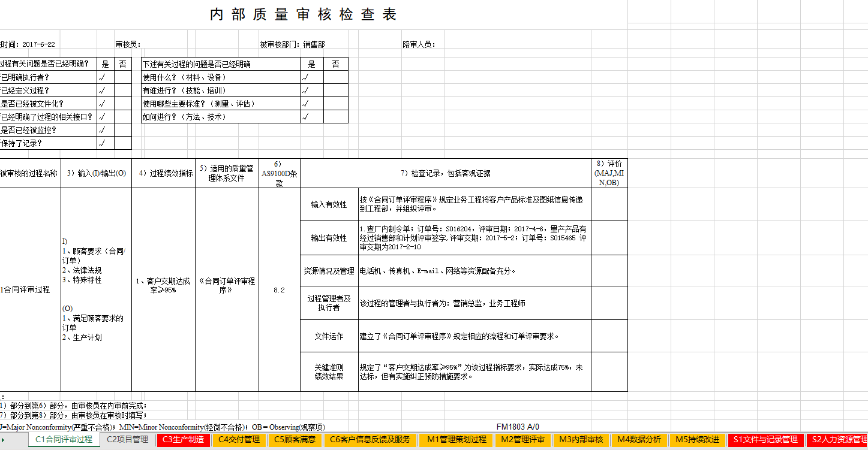Select the 被审核部门: 销售部 cell
Viewport: 868px width, 450px height.
[293, 44]
